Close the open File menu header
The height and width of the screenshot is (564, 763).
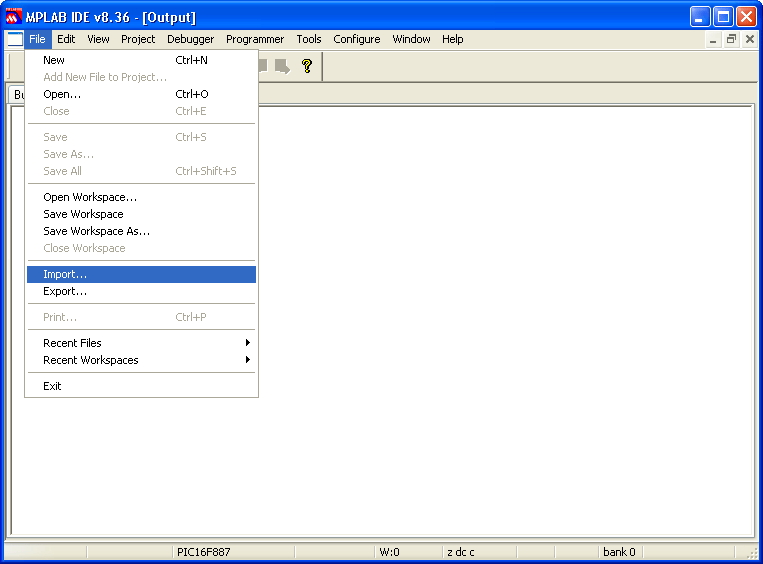(37, 39)
